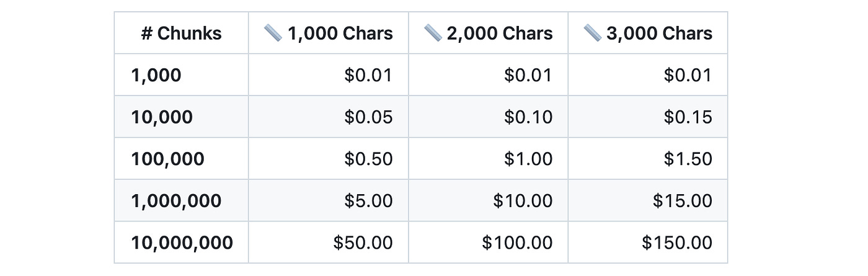Select the $0.05 cost cell
Viewport: 868px width, 276px height.
click(368, 117)
